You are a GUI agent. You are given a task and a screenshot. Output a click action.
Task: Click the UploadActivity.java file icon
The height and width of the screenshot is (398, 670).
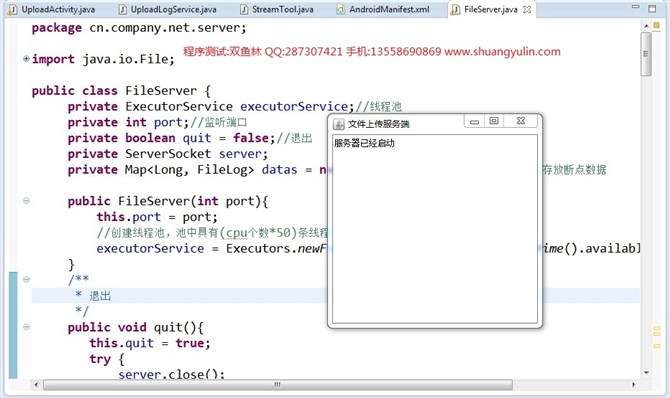pyautogui.click(x=13, y=9)
